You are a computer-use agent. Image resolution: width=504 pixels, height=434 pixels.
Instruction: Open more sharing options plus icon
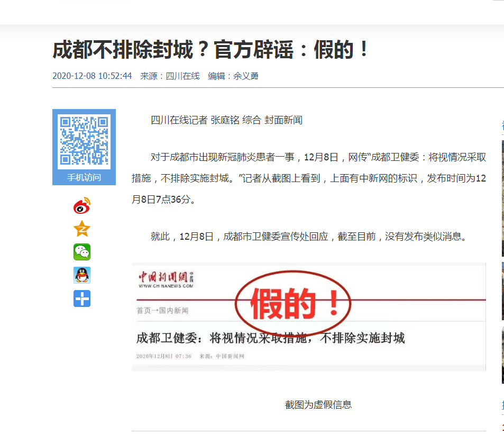pos(82,299)
